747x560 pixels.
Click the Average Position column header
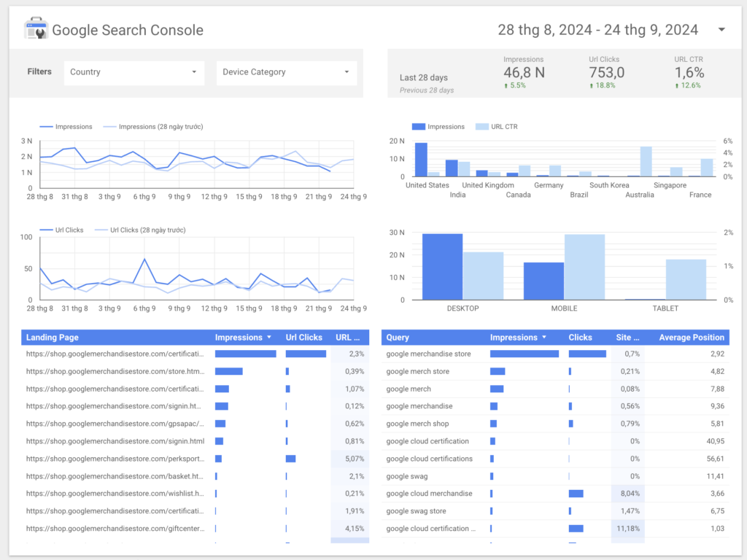692,337
